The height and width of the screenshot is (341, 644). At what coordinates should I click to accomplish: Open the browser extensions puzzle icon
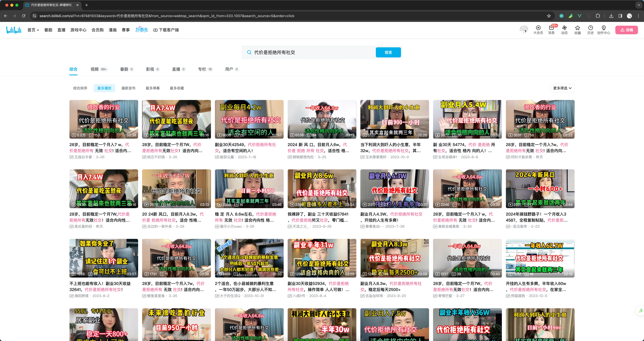[598, 16]
